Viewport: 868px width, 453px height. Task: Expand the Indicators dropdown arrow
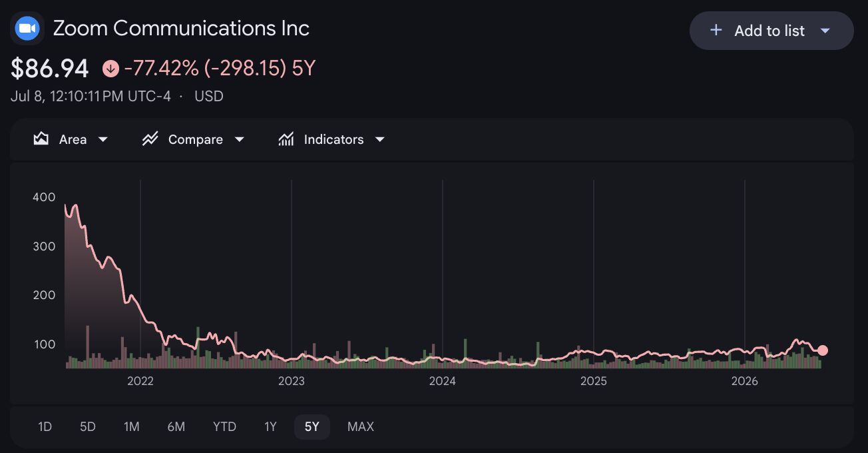[380, 139]
